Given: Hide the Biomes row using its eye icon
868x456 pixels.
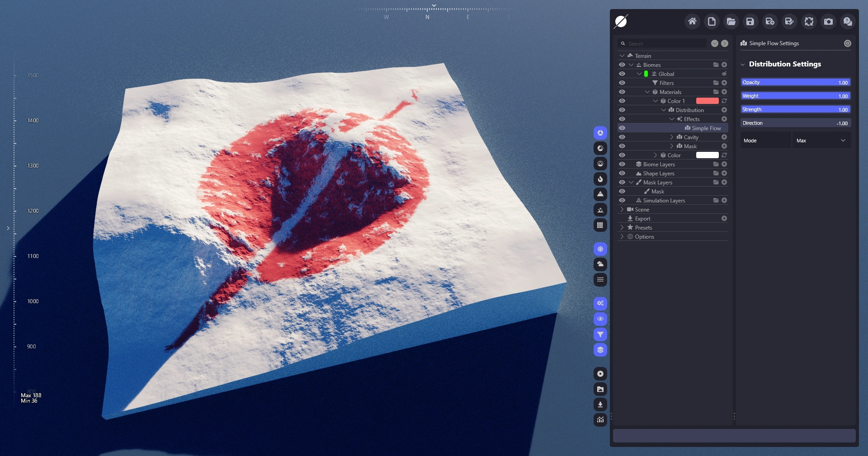Looking at the screenshot, I should pos(622,65).
